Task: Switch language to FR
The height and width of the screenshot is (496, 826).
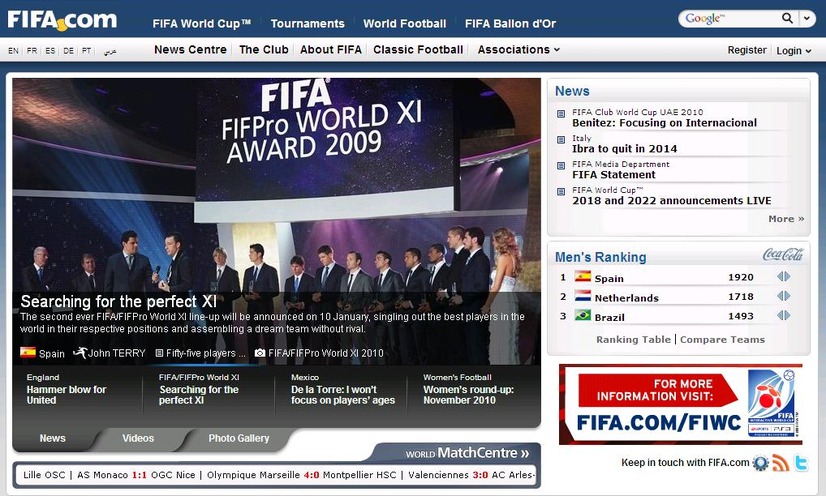Action: click(x=32, y=51)
